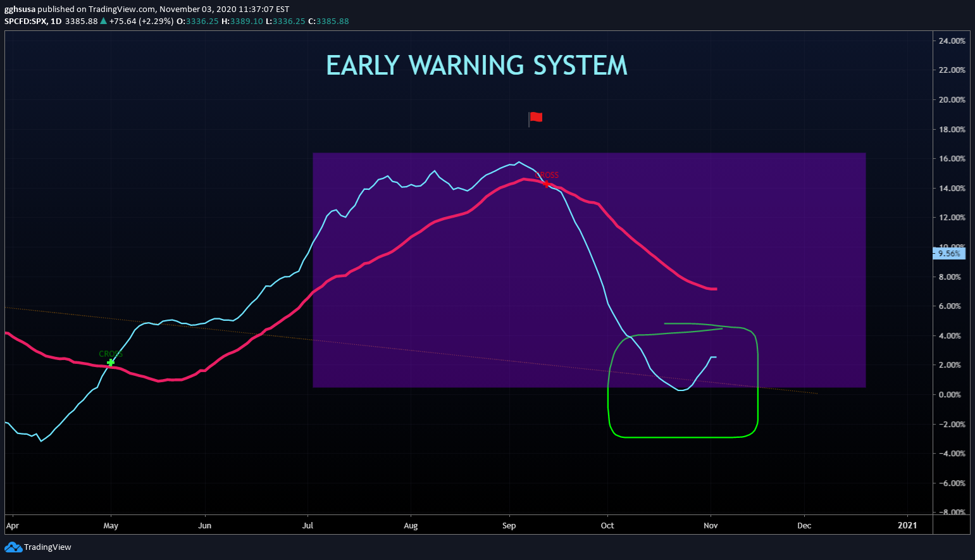
Task: Click the green CROSS plus marker
Action: 111,363
